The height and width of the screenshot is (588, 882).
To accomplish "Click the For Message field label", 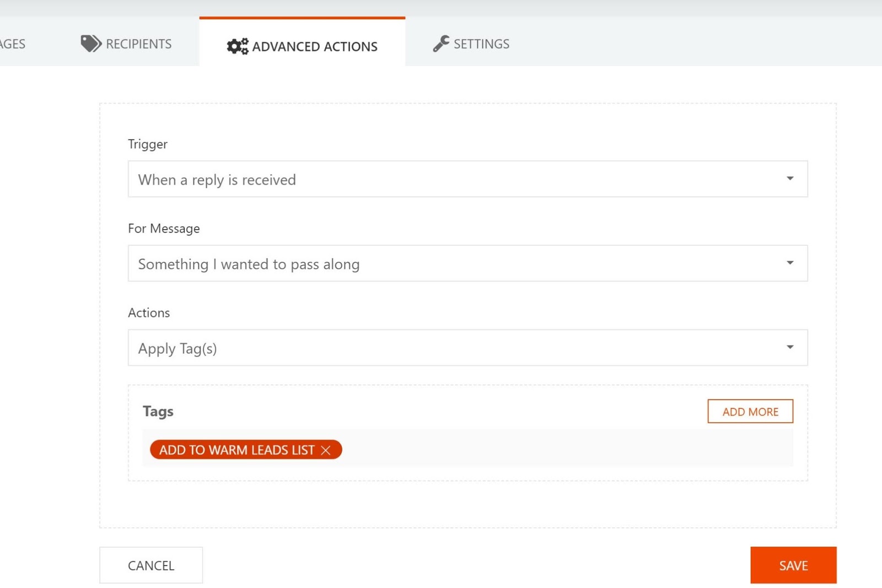I will (164, 228).
